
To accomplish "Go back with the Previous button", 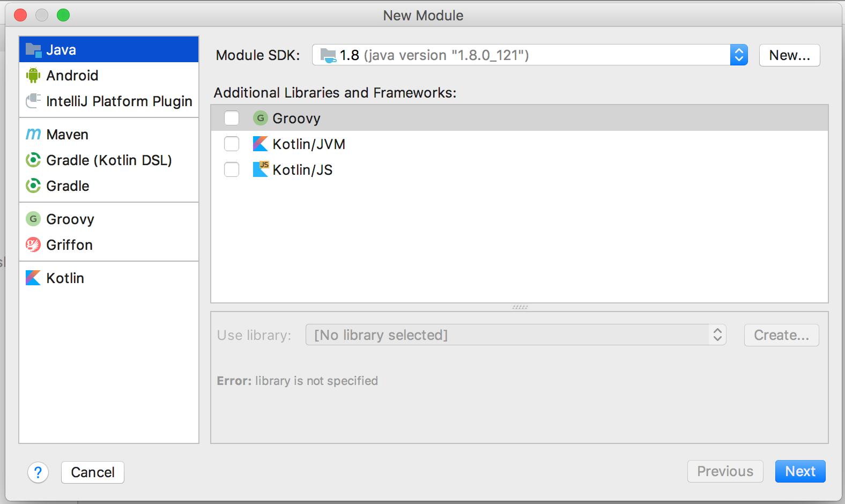I will pyautogui.click(x=725, y=471).
